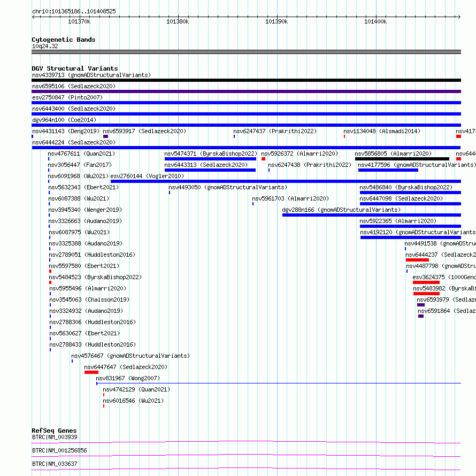Click the purple block under nsv6593979
This screenshot has height=476, width=476.
point(421,305)
